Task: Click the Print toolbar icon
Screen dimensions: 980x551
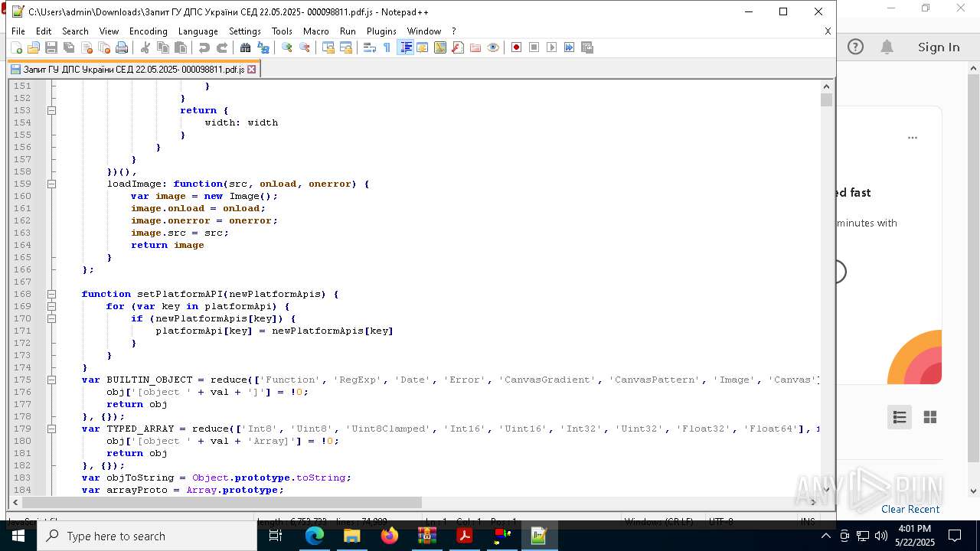Action: [122, 47]
